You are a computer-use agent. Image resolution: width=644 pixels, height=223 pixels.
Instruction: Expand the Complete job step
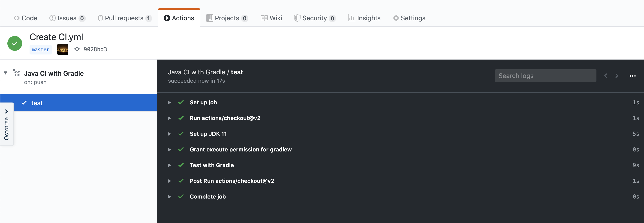(x=169, y=197)
